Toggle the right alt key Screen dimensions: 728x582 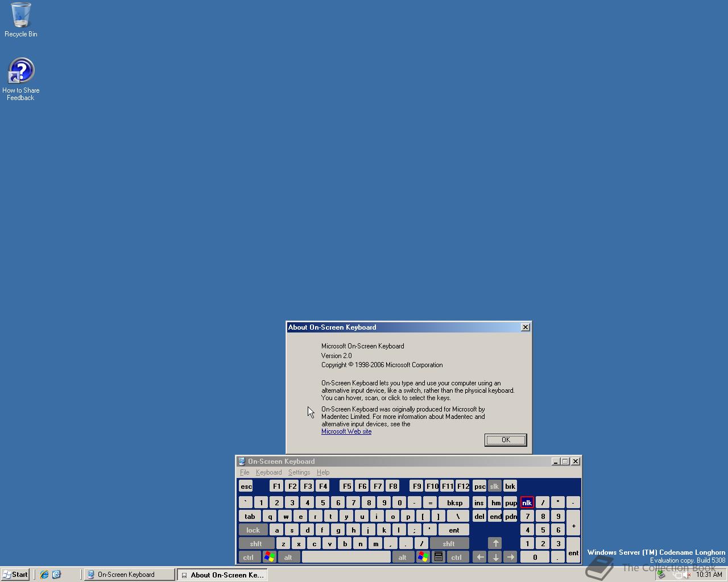[403, 558]
